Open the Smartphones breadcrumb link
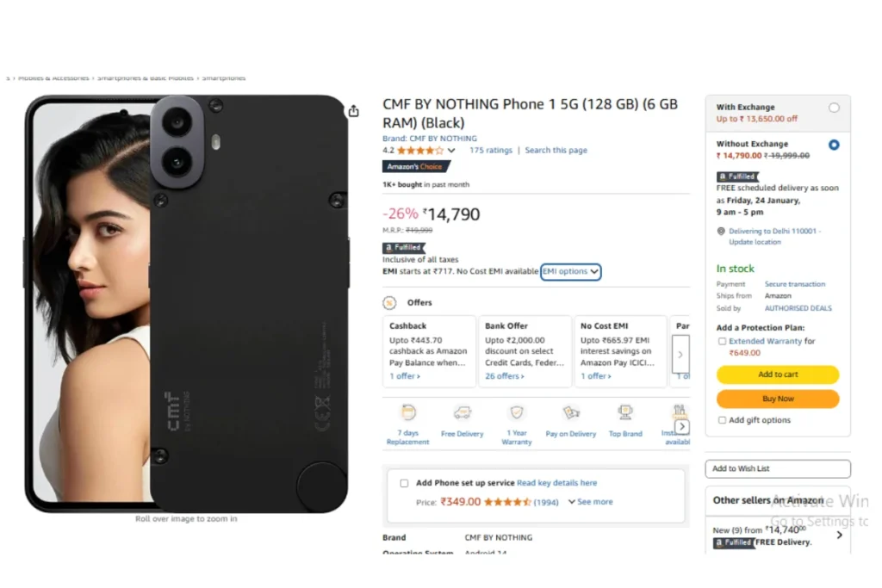Image resolution: width=882 pixels, height=588 pixels. [224, 78]
